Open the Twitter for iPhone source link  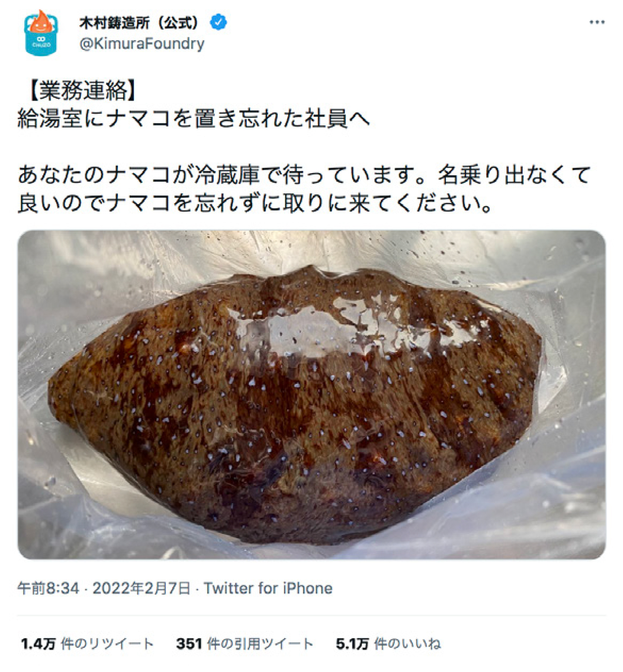(268, 588)
